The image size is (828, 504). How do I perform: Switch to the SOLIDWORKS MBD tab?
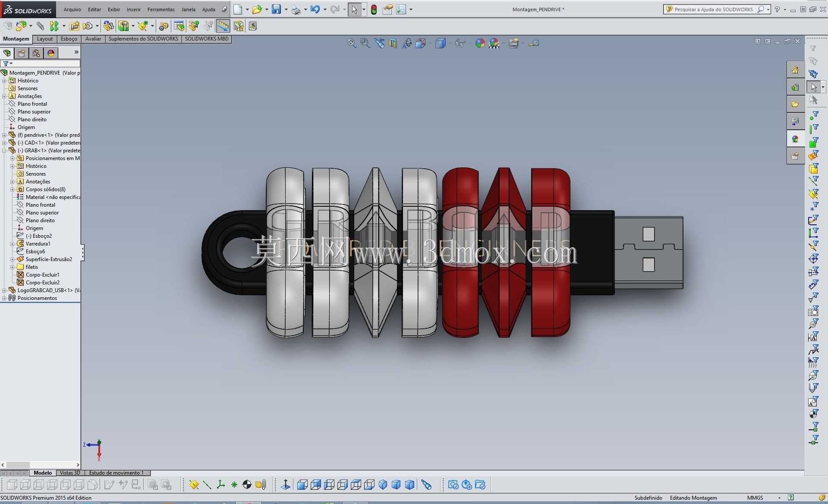point(207,39)
